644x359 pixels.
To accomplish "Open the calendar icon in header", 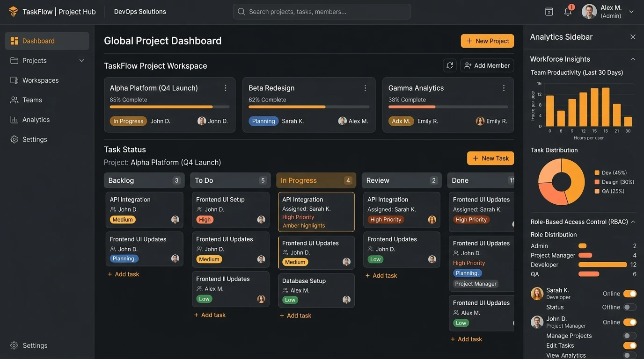I will [x=549, y=12].
